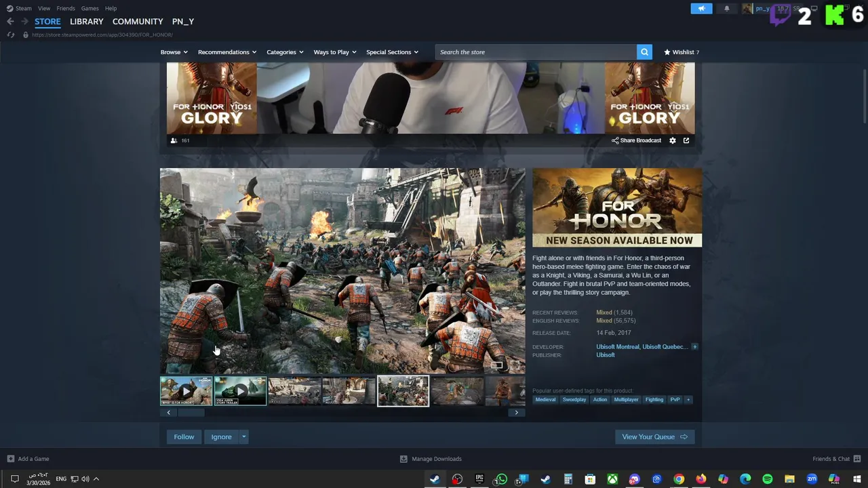868x488 pixels.
Task: Go back with the navigation arrow
Action: pos(10,21)
